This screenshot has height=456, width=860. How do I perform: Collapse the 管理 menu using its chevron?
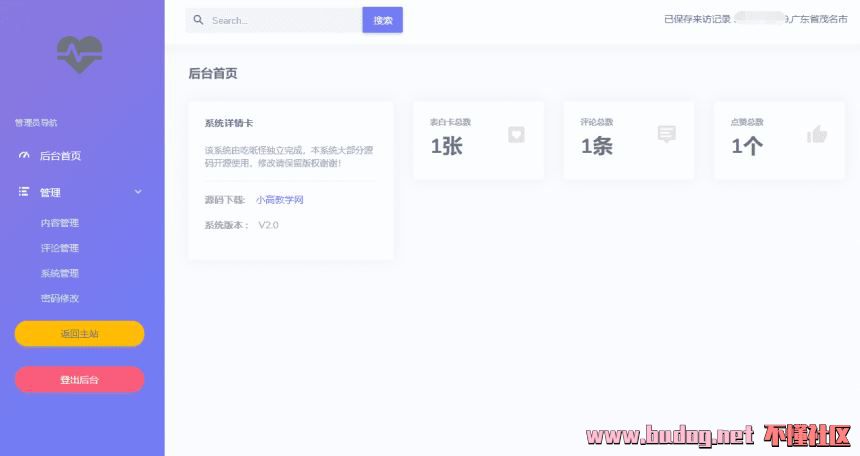point(138,192)
